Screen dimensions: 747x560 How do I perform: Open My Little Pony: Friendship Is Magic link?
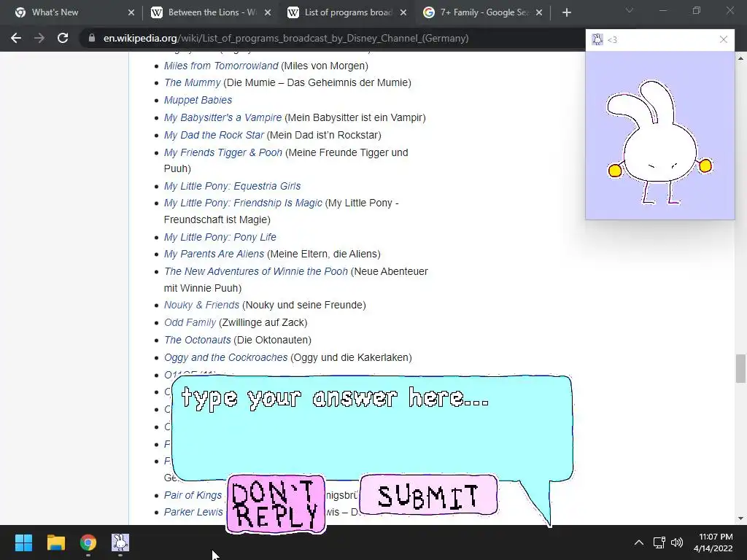[243, 203]
